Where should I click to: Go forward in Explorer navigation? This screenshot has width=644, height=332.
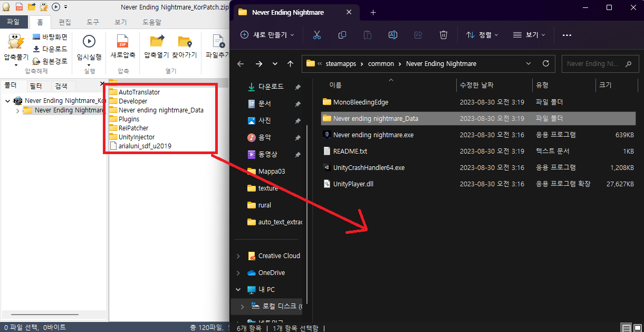pyautogui.click(x=258, y=63)
